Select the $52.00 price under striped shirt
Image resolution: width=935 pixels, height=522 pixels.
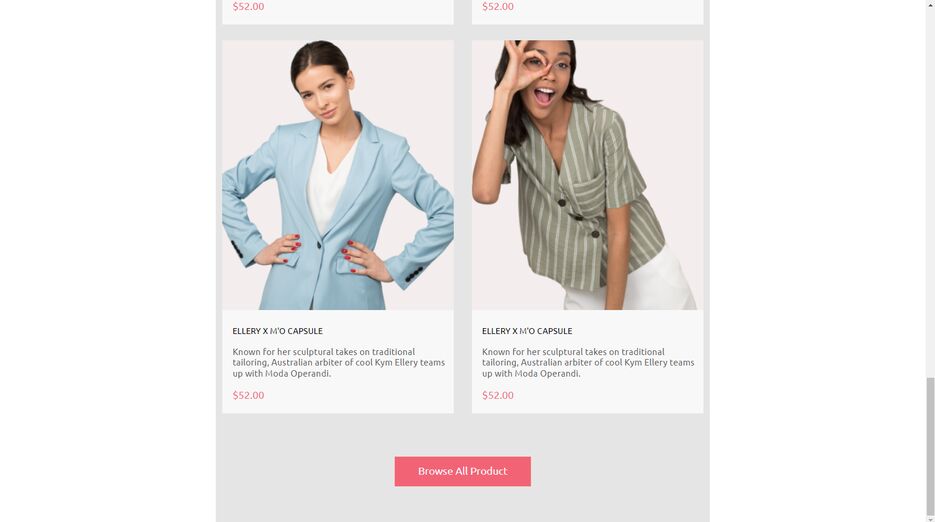coord(498,395)
